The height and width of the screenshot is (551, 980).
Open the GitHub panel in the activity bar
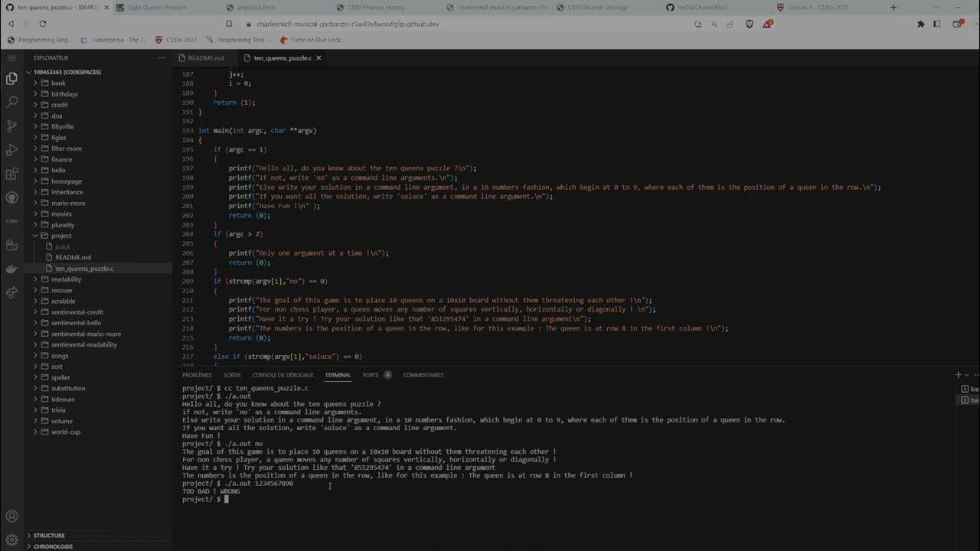(11, 197)
